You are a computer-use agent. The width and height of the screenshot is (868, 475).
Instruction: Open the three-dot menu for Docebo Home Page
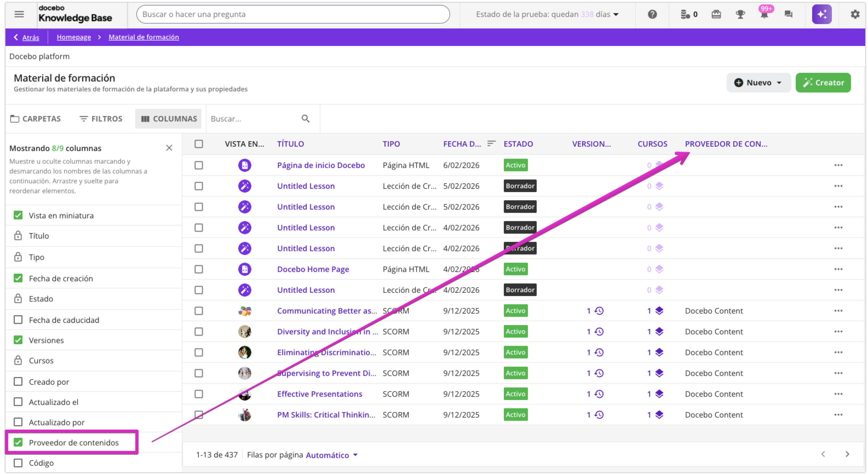click(838, 269)
